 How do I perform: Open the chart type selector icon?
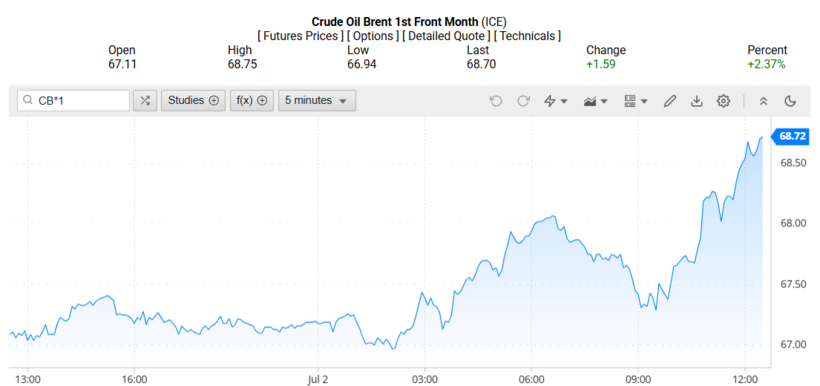pyautogui.click(x=595, y=101)
